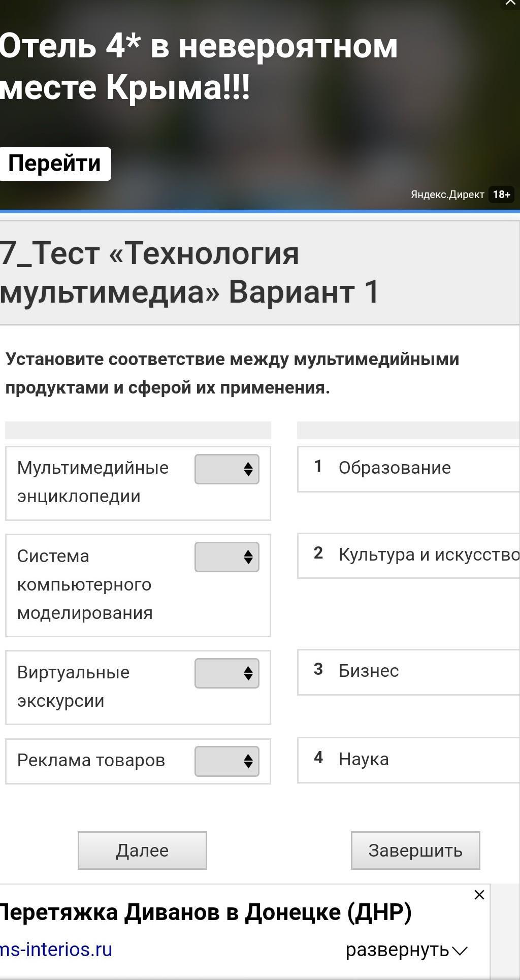
Task: Click the 18+ age badge
Action: pos(501,194)
